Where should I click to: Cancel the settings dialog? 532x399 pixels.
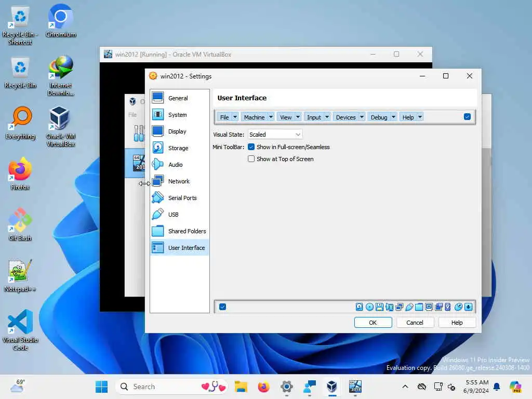point(415,323)
